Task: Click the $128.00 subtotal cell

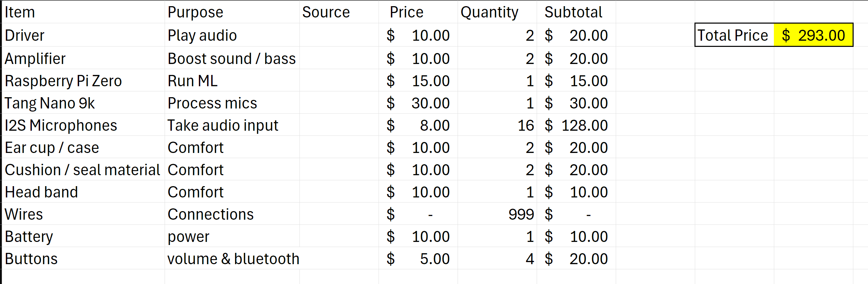Action: [x=576, y=126]
